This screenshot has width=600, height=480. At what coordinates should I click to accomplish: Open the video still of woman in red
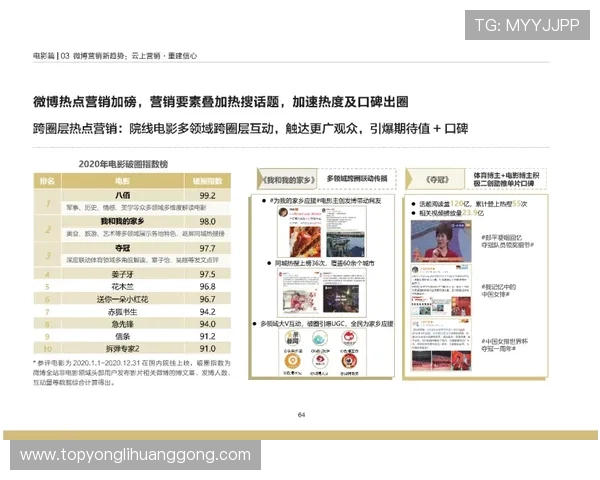[441, 241]
